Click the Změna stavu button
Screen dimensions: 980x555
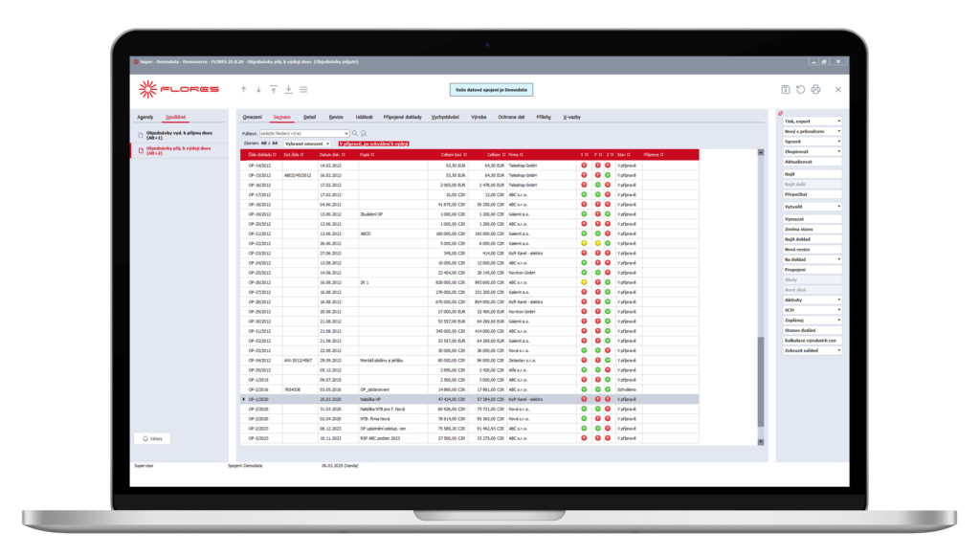[812, 230]
